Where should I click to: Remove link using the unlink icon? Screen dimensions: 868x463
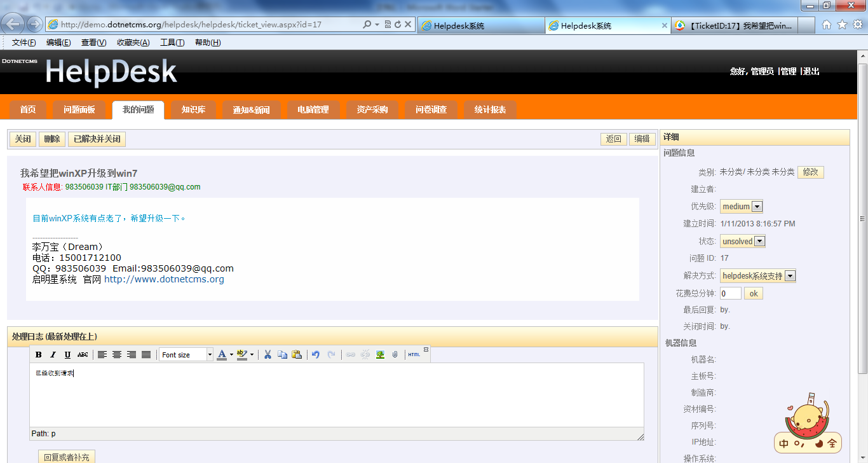pyautogui.click(x=365, y=355)
